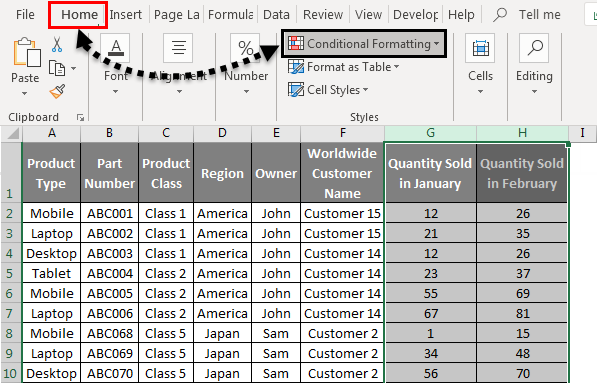Select column A header
Image resolution: width=597 pixels, height=385 pixels.
coord(52,133)
